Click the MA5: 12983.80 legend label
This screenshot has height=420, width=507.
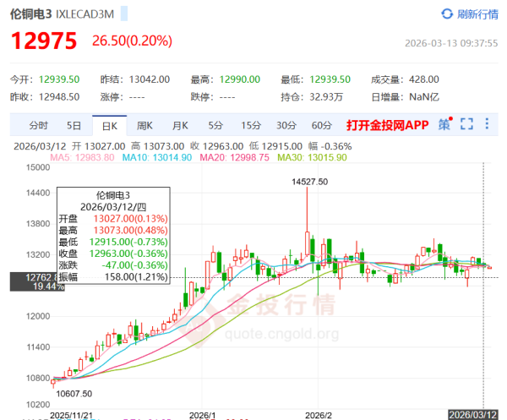coord(82,157)
